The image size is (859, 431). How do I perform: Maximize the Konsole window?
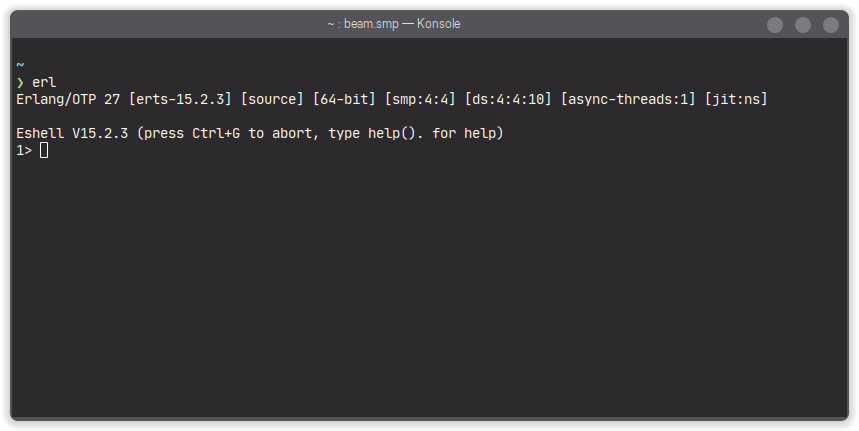(x=803, y=25)
